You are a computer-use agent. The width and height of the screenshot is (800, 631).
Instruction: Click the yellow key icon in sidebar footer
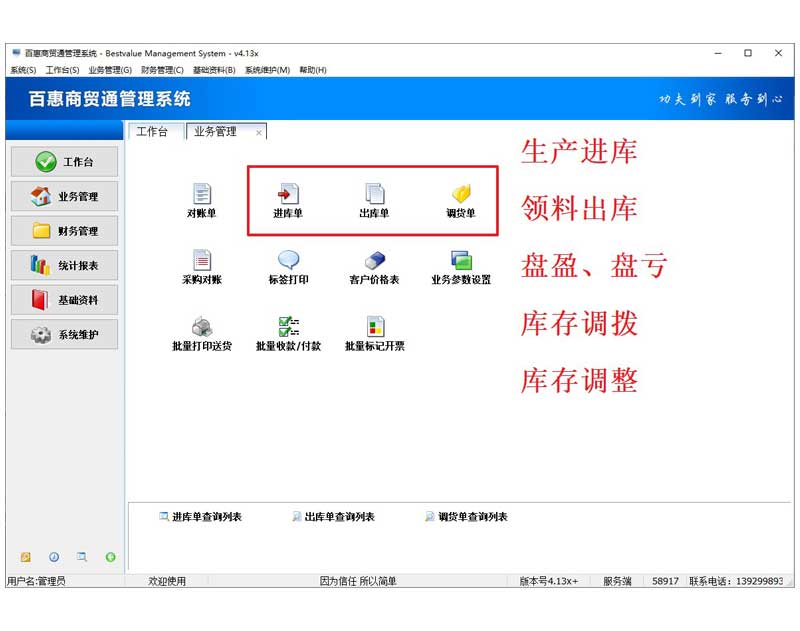(x=26, y=557)
